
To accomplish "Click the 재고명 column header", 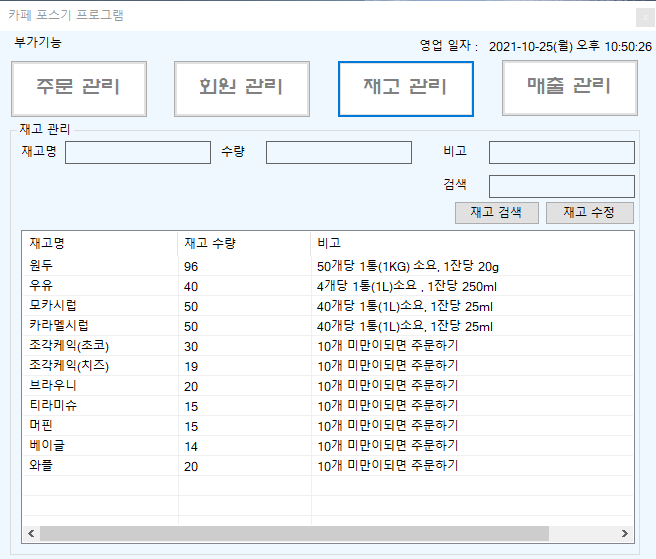I will click(x=100, y=243).
